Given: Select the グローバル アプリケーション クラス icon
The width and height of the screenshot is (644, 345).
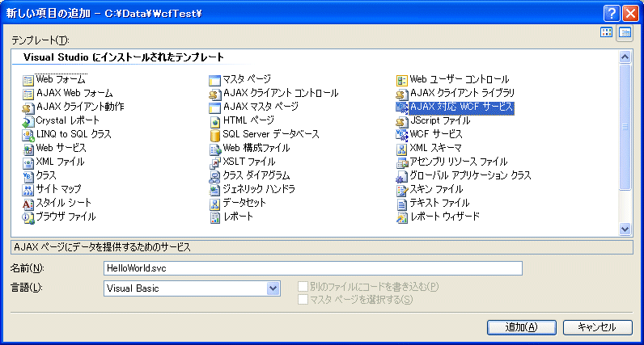Looking at the screenshot, I should (x=401, y=177).
